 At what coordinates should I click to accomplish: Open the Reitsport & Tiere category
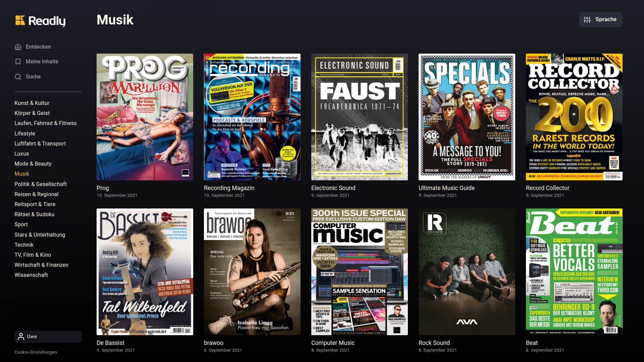pos(35,204)
